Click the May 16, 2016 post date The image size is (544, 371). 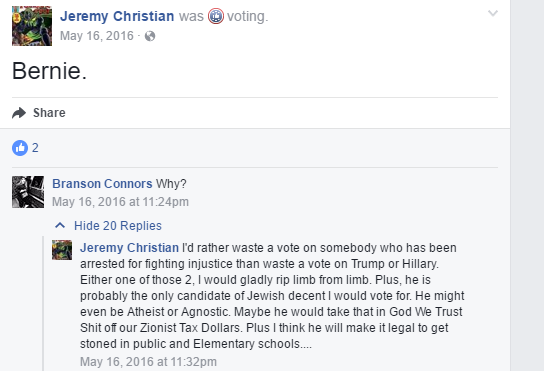point(97,36)
